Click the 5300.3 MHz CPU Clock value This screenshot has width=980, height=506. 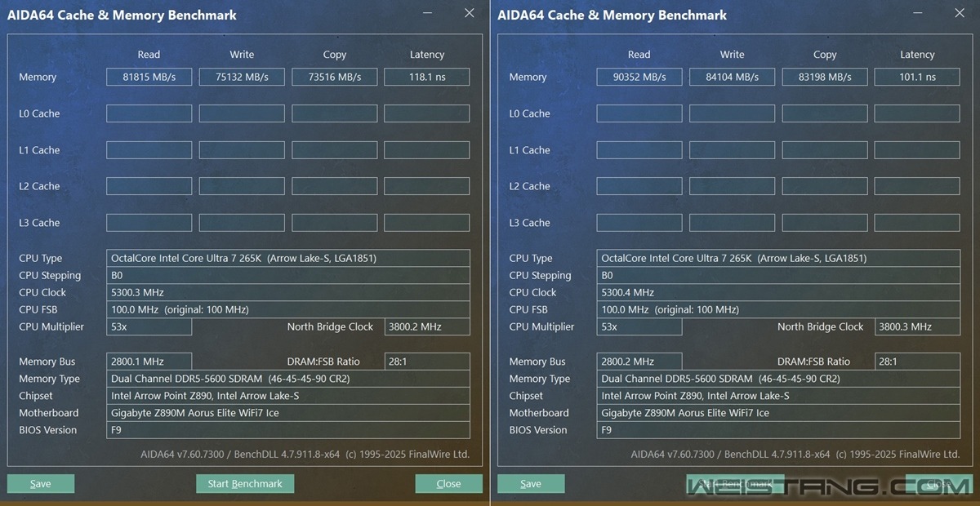[x=288, y=292]
